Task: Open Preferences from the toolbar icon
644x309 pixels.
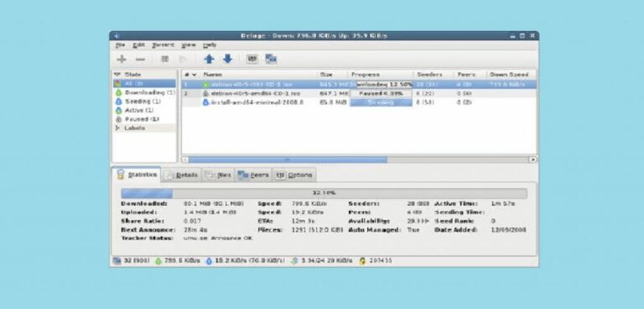Action: click(x=252, y=60)
